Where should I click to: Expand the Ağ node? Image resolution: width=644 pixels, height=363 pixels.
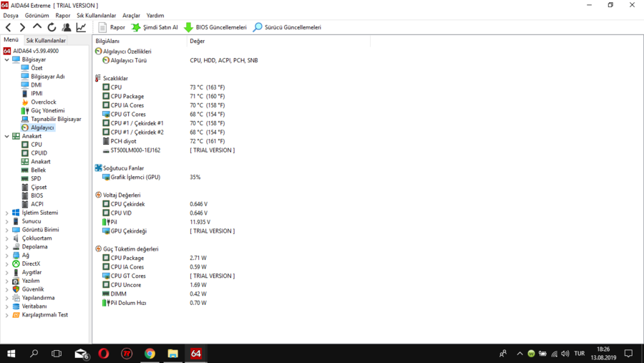click(x=6, y=256)
